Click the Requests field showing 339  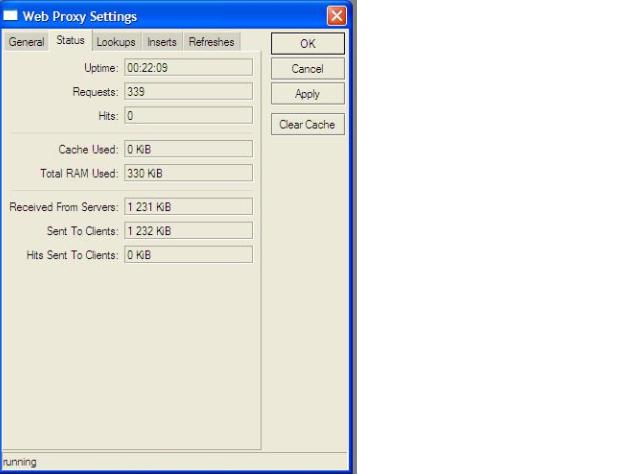pos(189,91)
